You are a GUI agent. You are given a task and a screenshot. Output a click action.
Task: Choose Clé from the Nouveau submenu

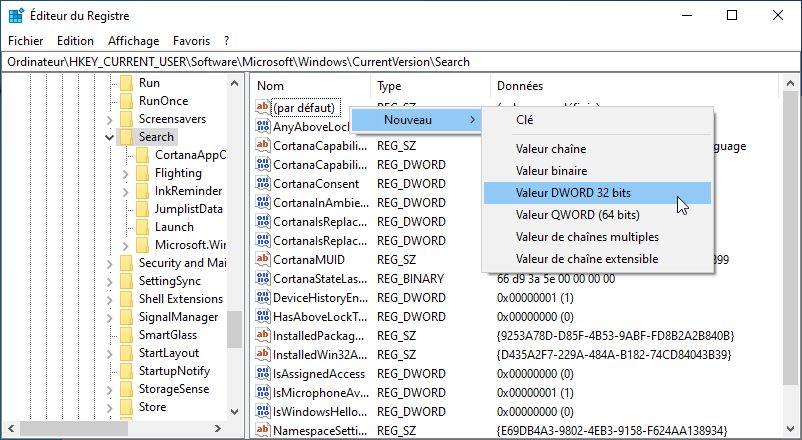(x=597, y=120)
